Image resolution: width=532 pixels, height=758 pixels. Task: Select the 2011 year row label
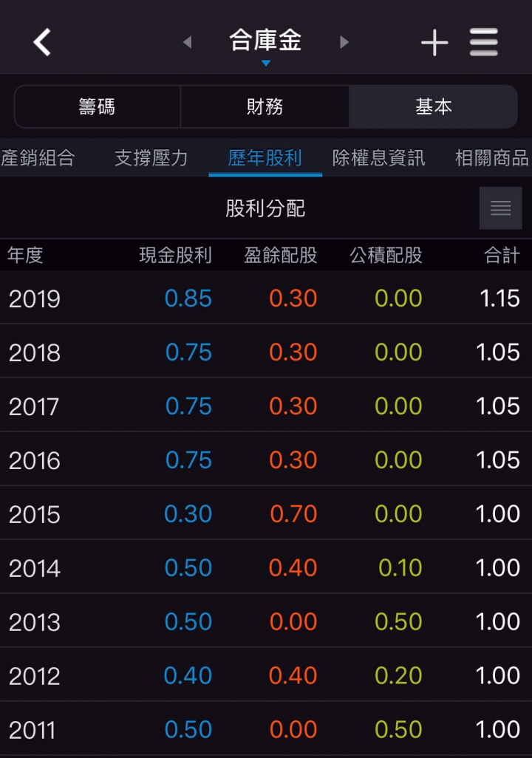[x=32, y=730]
